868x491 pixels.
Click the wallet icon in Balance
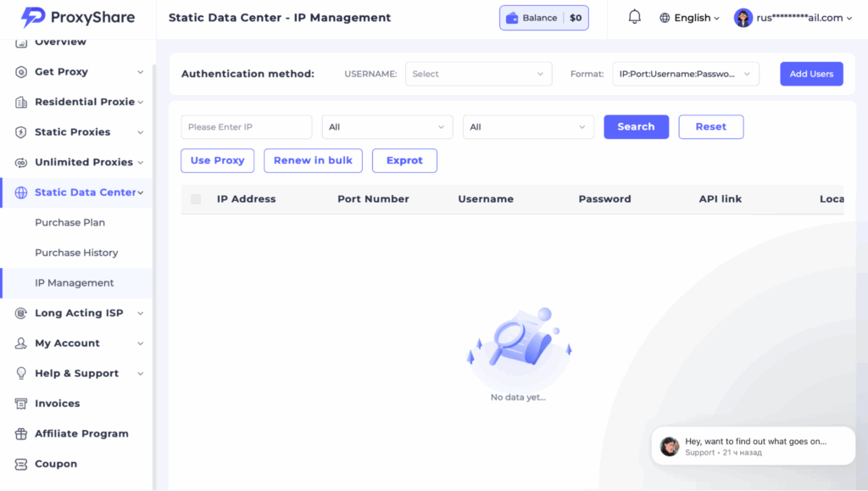(x=512, y=18)
